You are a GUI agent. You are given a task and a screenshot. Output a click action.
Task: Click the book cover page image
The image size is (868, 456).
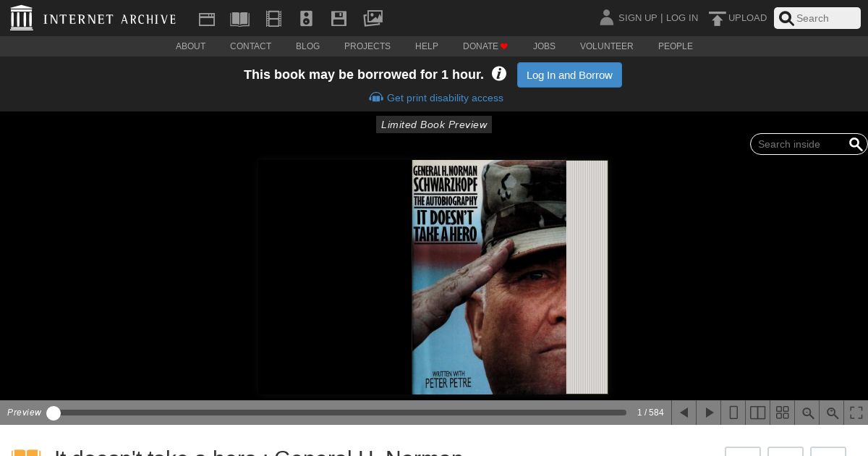(x=489, y=277)
